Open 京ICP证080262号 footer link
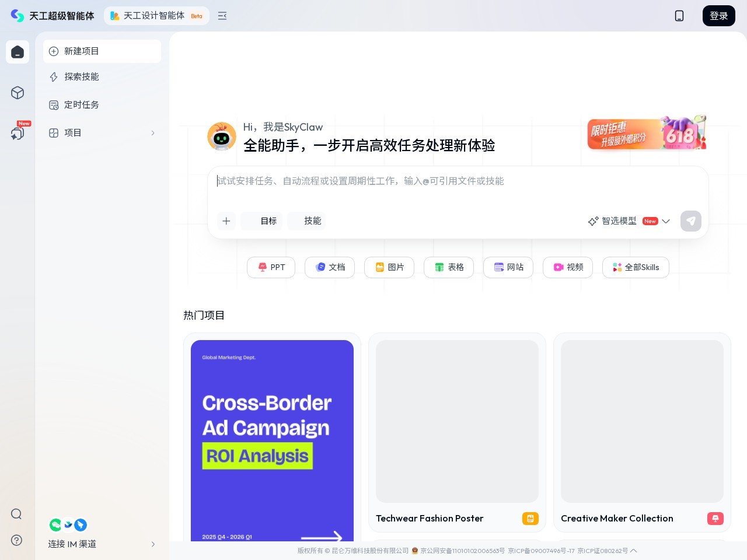The height and width of the screenshot is (560, 747). 603,551
